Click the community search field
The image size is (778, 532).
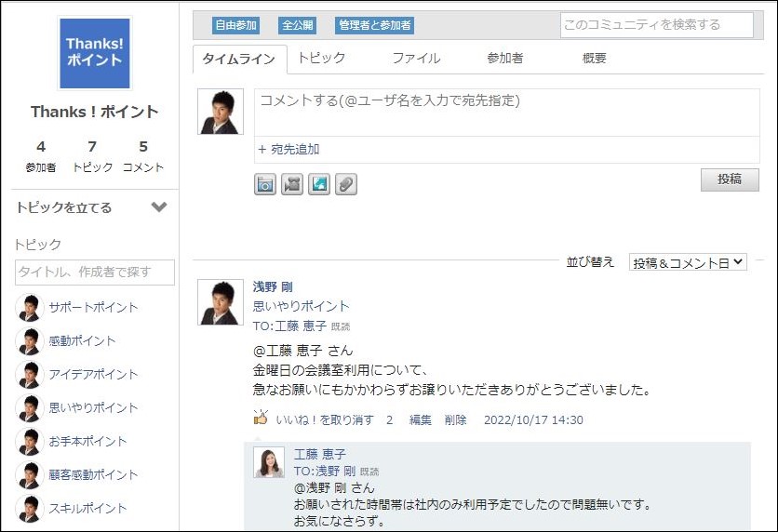656,25
